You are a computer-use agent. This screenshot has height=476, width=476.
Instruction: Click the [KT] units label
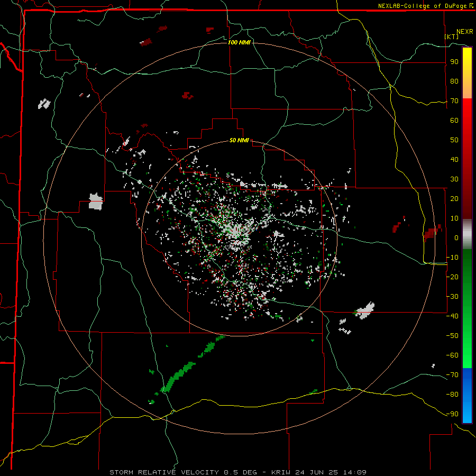(x=452, y=36)
